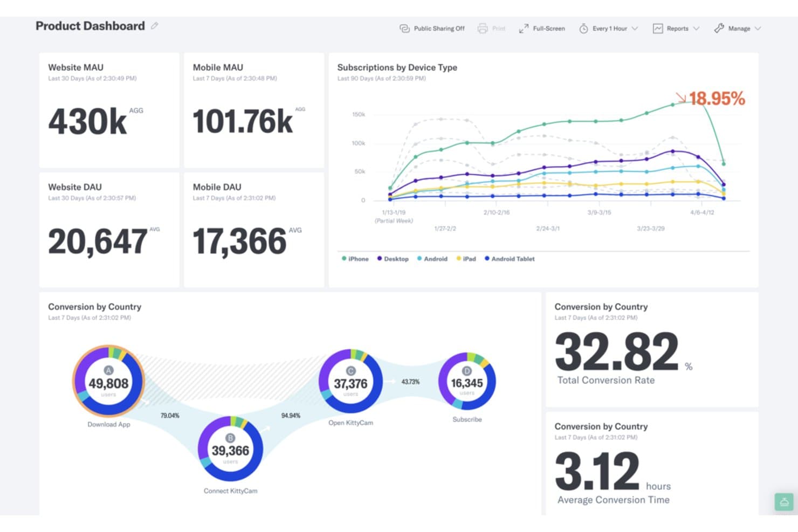Expand the Manage dropdown chevron

tap(758, 29)
